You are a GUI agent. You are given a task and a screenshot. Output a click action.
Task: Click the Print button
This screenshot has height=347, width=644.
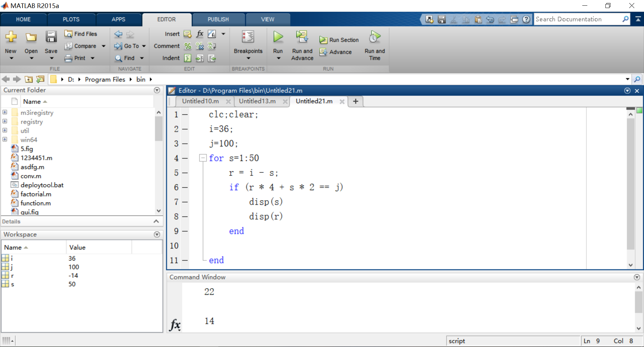tap(75, 58)
